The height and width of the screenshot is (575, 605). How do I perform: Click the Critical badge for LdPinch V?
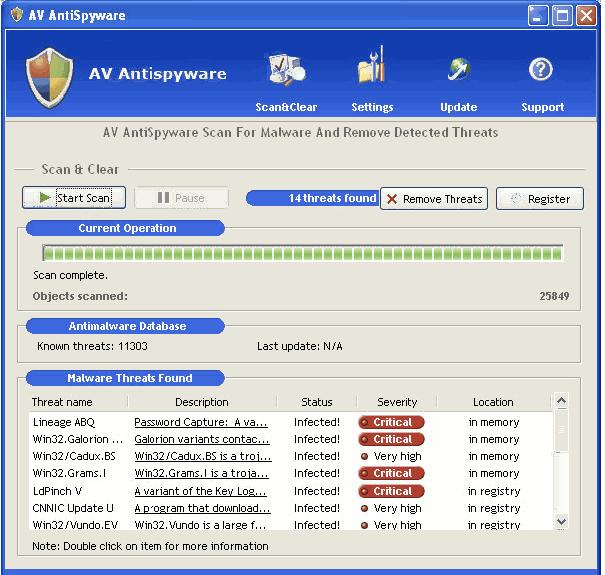[x=391, y=491]
